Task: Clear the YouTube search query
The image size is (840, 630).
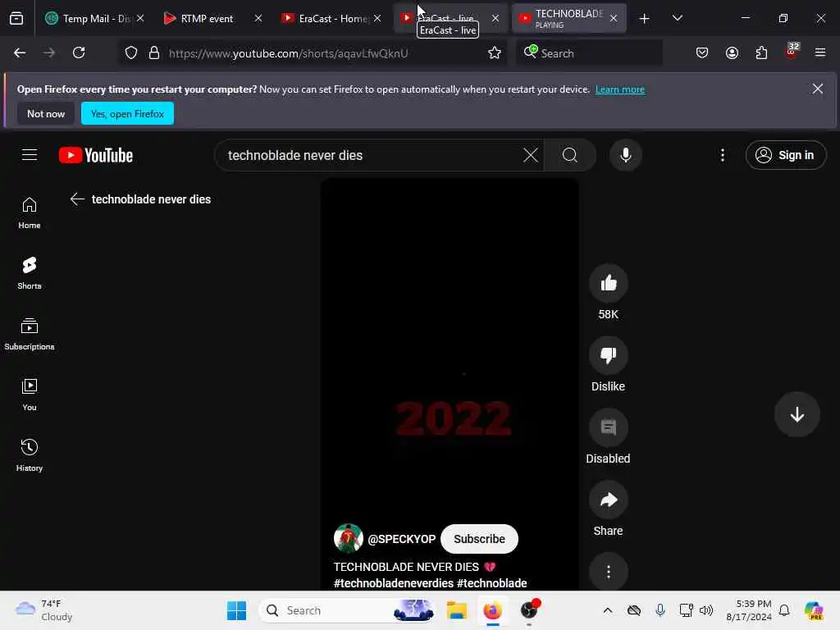Action: click(x=530, y=155)
